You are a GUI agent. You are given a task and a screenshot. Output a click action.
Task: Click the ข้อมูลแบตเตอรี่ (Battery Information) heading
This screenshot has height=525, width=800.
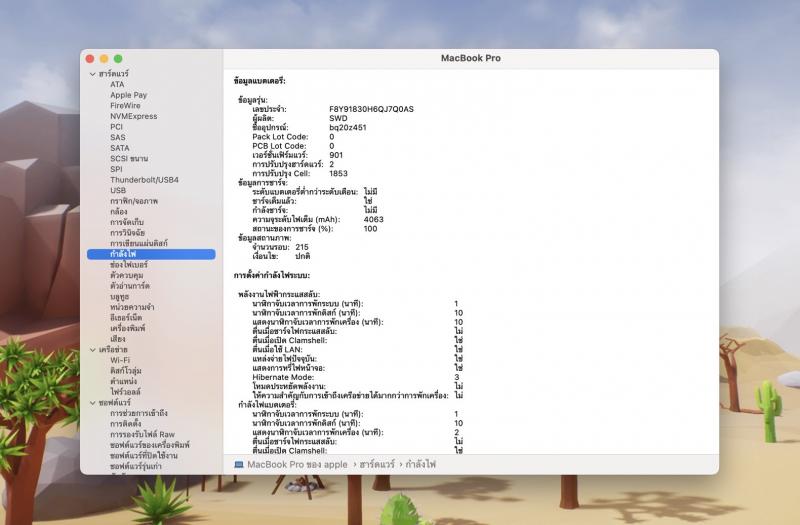[x=259, y=81]
